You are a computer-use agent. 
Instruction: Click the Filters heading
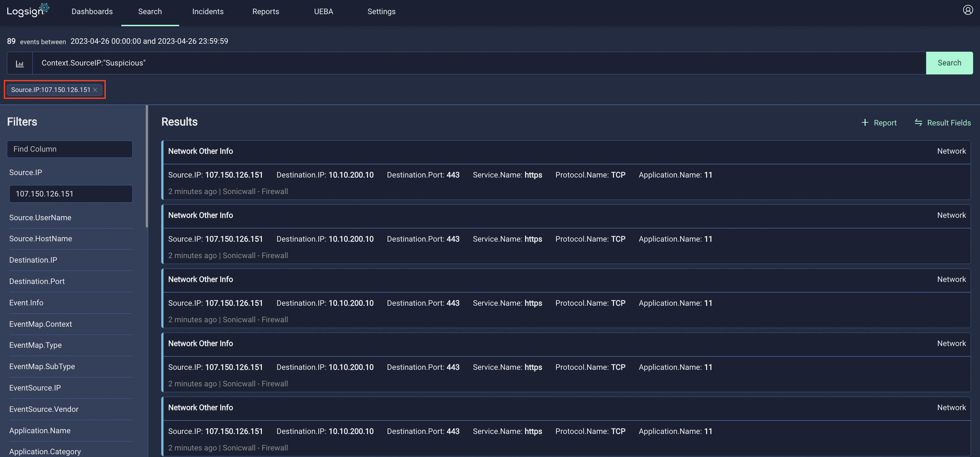[x=22, y=122]
